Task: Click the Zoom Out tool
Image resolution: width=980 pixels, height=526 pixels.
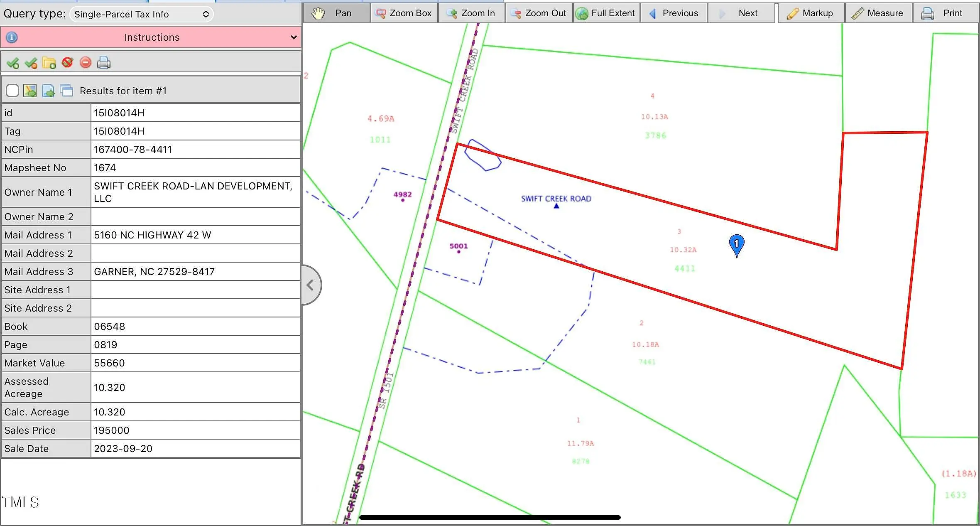Action: [x=539, y=13]
